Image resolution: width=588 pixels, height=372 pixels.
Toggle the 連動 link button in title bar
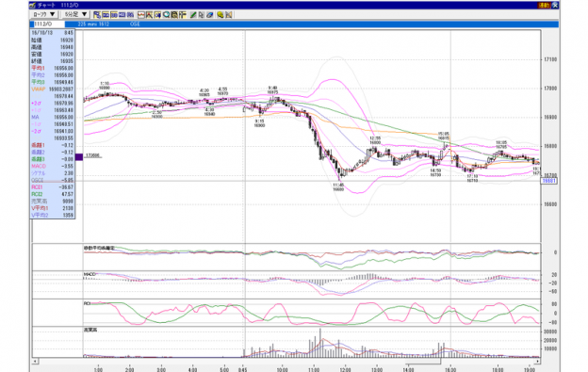[544, 5]
